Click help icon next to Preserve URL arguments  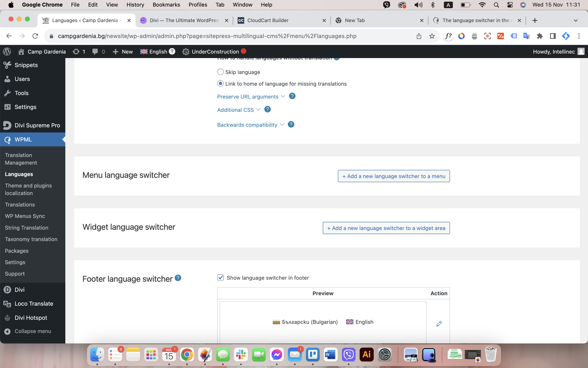pos(292,96)
